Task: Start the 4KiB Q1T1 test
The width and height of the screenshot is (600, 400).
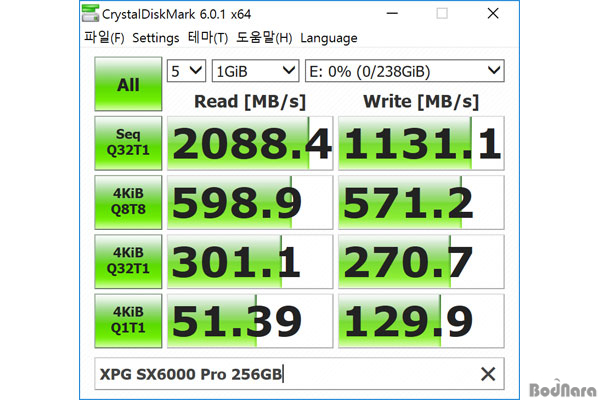Action: click(x=128, y=321)
